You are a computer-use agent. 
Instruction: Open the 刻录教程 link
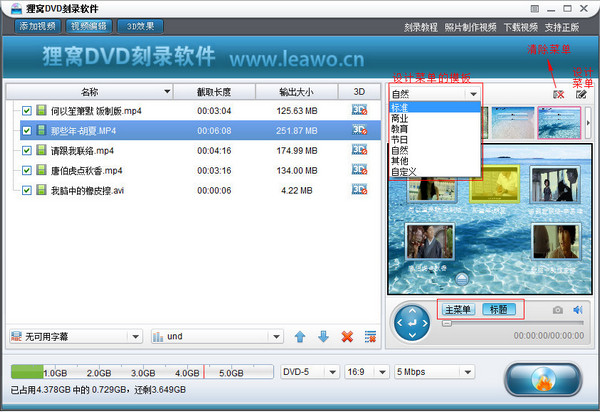point(421,27)
